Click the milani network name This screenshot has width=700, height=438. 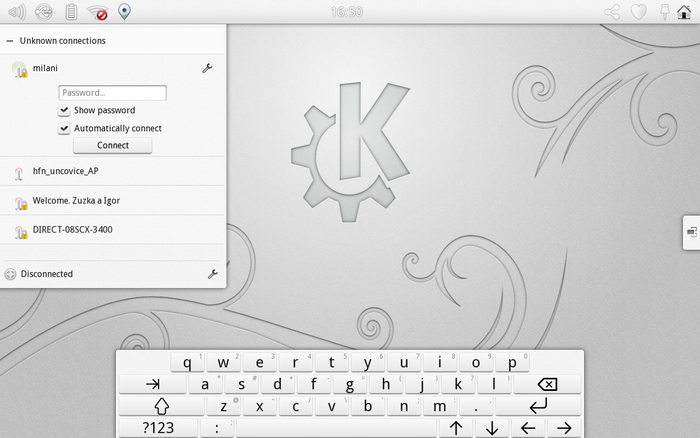tap(45, 68)
